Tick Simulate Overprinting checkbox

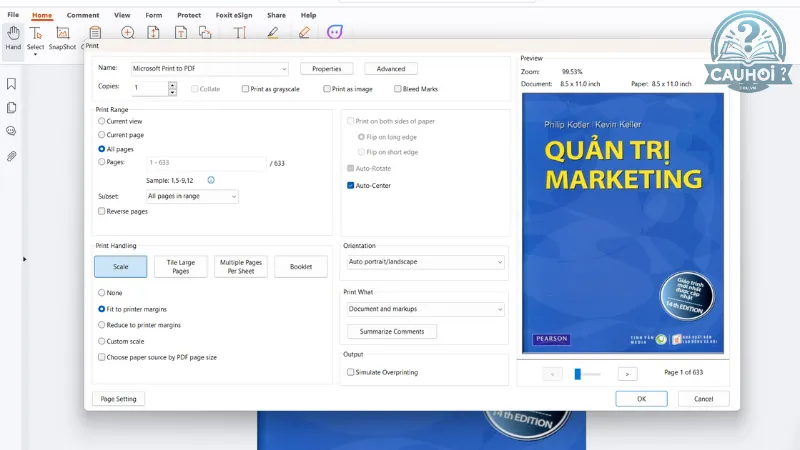(351, 372)
